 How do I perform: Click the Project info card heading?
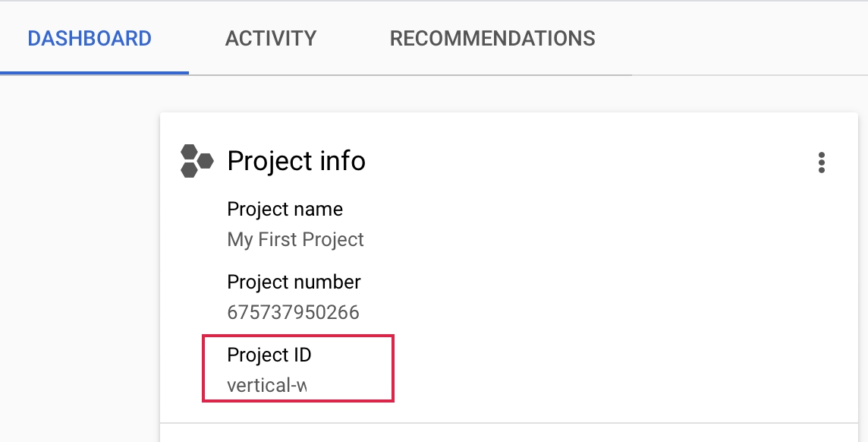[296, 161]
